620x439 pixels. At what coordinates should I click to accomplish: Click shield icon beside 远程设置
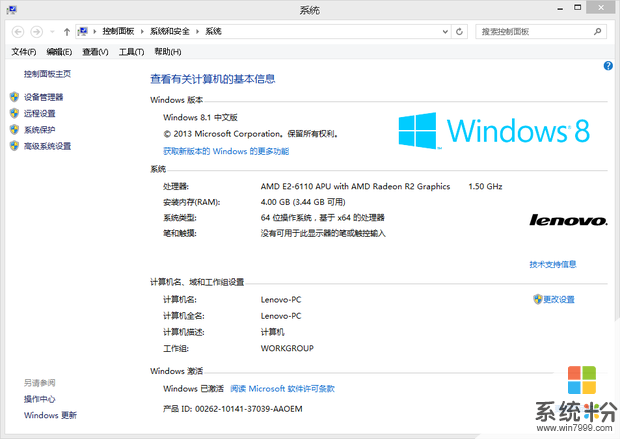[x=14, y=114]
